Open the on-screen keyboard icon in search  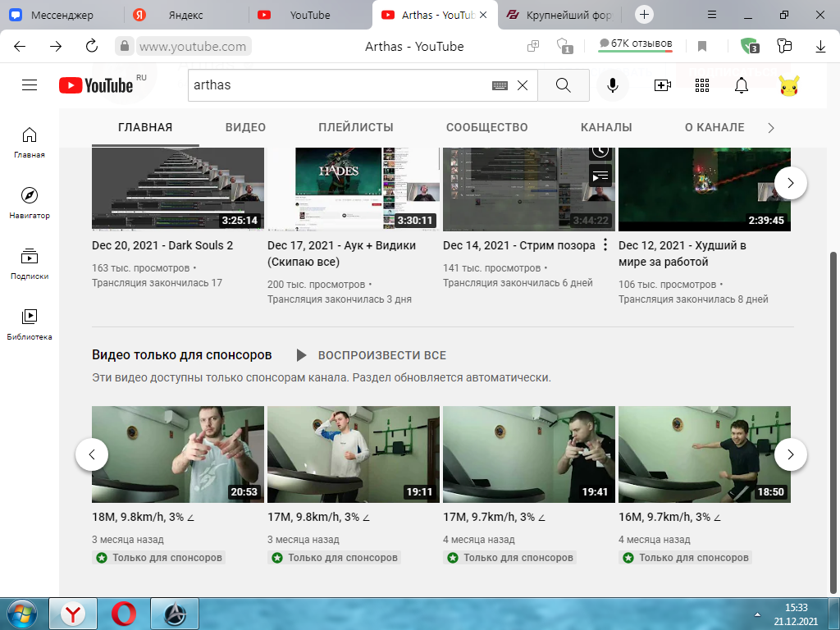coord(500,85)
